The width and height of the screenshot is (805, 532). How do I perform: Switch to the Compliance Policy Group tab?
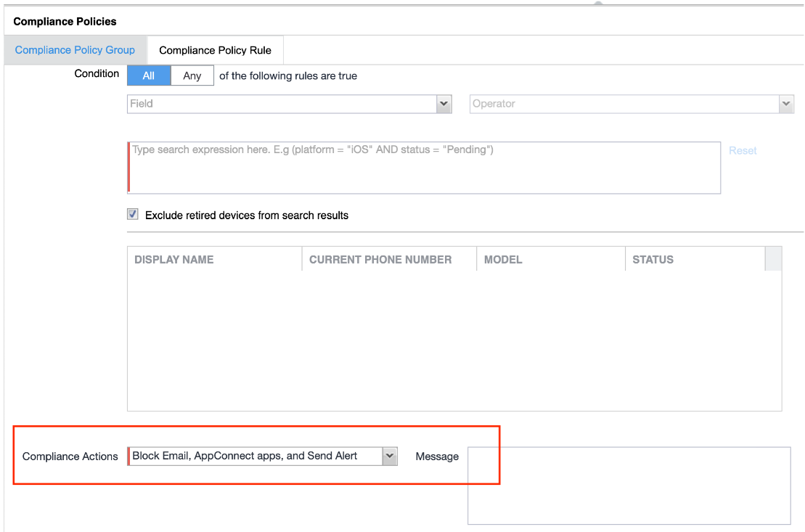click(75, 50)
